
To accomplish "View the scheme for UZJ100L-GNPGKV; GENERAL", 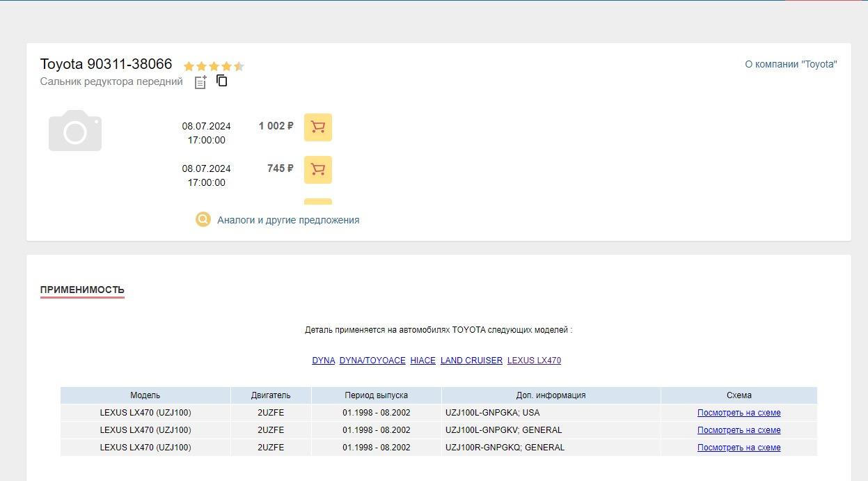I will pyautogui.click(x=739, y=430).
